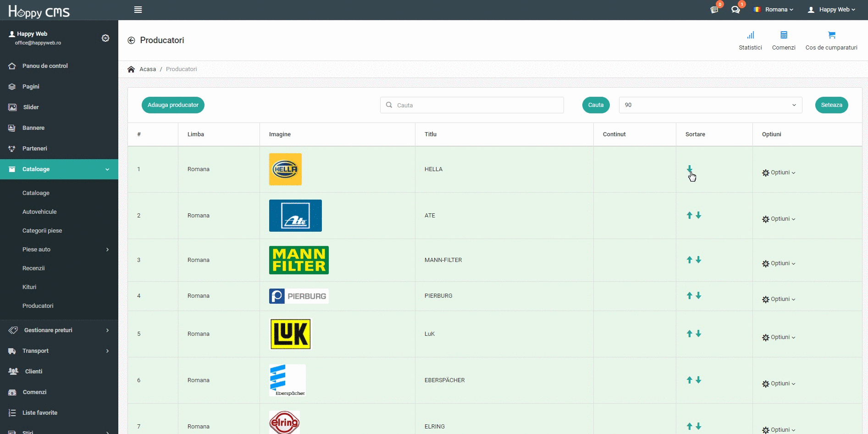Move MANN-FILTER up in sorting
868x434 pixels.
pyautogui.click(x=689, y=260)
